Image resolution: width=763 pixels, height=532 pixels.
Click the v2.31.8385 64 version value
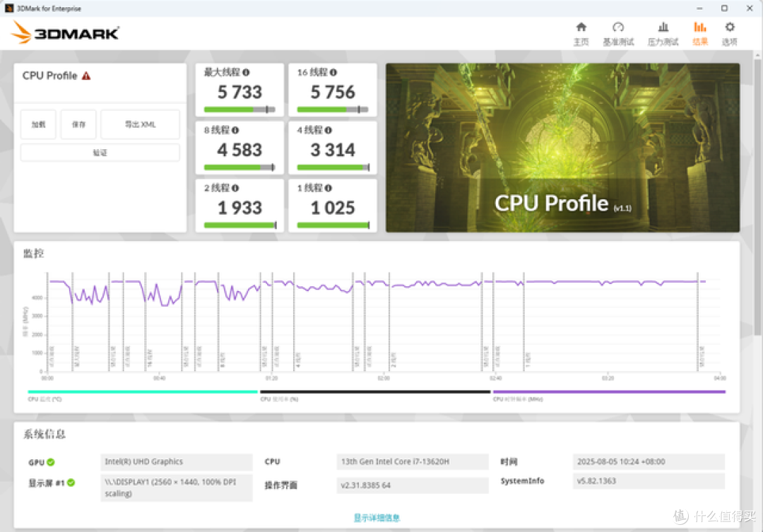(x=412, y=485)
